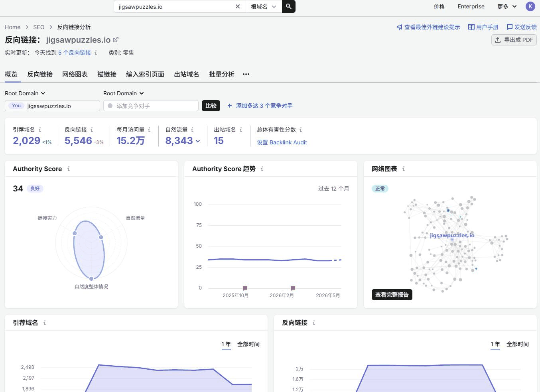Open the user avatar K menu
Image resolution: width=540 pixels, height=392 pixels.
pos(530,6)
